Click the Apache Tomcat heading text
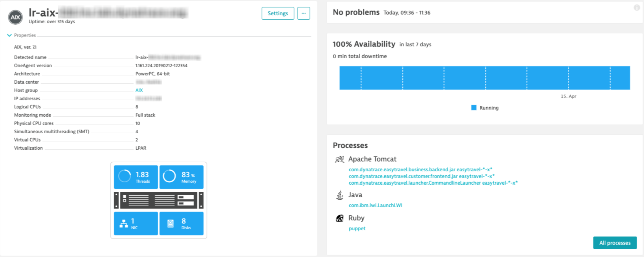 (372, 159)
